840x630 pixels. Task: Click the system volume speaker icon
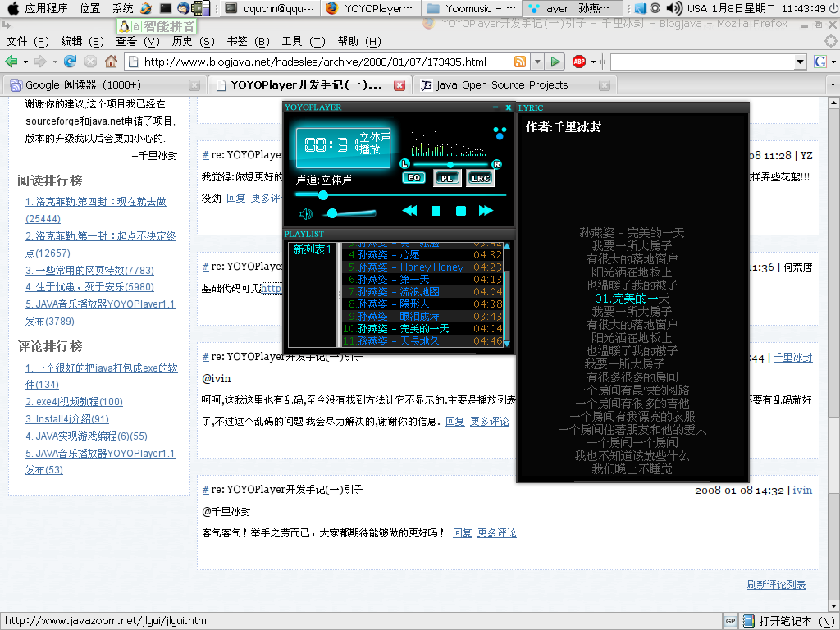pos(674,8)
